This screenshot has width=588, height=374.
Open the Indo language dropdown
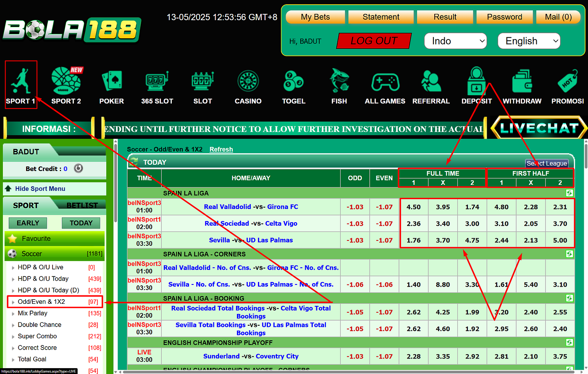click(x=456, y=41)
